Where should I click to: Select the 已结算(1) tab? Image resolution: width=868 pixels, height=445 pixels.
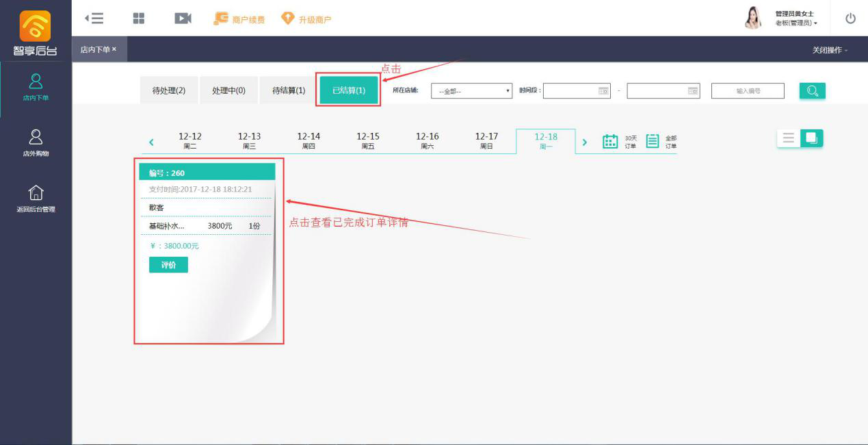(349, 90)
